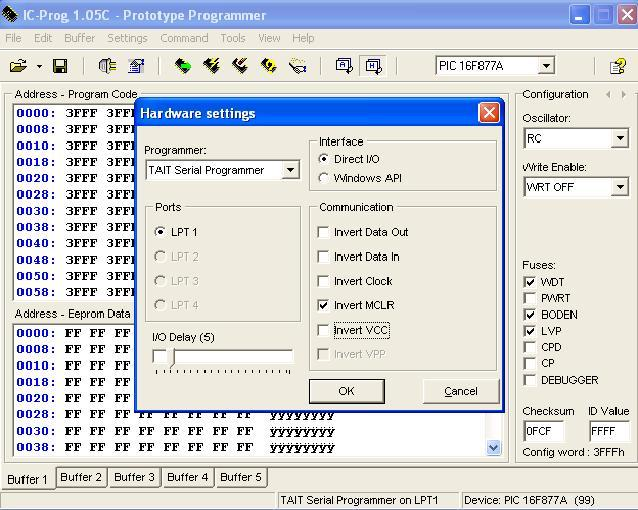Image resolution: width=638 pixels, height=510 pixels.
Task: Click the IC-Prog chip icon in title bar
Action: coord(10,15)
